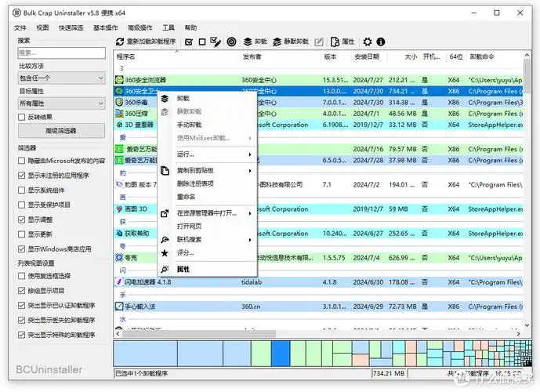This screenshot has width=540, height=392.
Task: Click the reload uninstallers refresh icon
Action: tap(120, 42)
